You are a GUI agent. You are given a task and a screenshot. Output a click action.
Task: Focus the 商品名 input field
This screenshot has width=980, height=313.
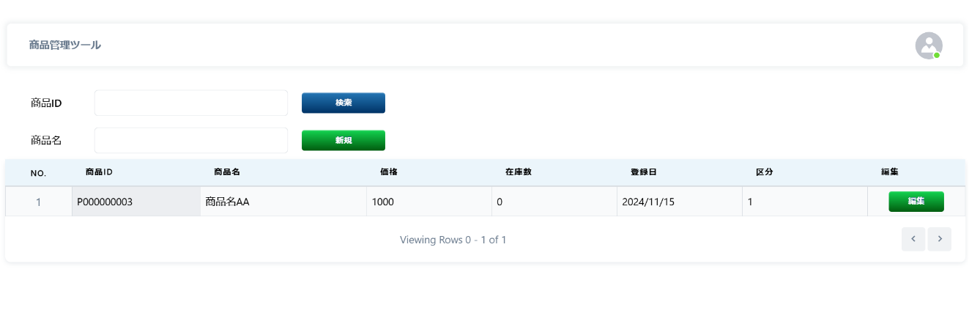click(191, 140)
